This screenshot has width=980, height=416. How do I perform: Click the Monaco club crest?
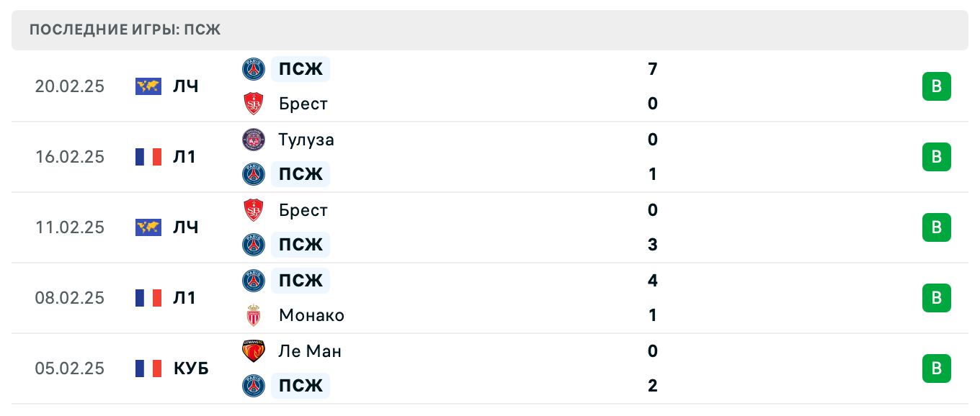(x=254, y=315)
